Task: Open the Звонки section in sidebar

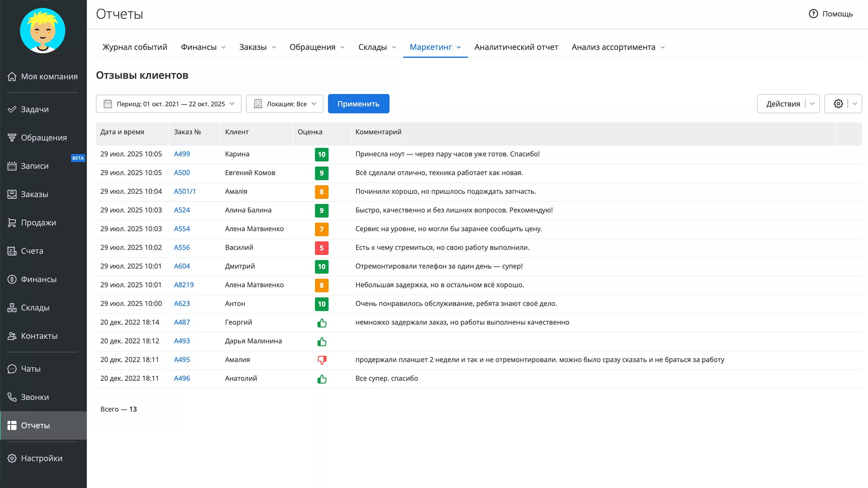Action: (x=35, y=397)
